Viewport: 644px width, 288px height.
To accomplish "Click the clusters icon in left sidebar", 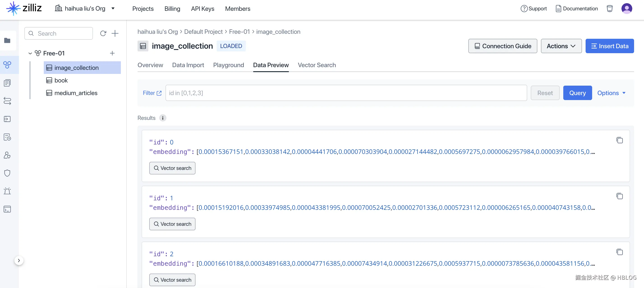I will (7, 65).
